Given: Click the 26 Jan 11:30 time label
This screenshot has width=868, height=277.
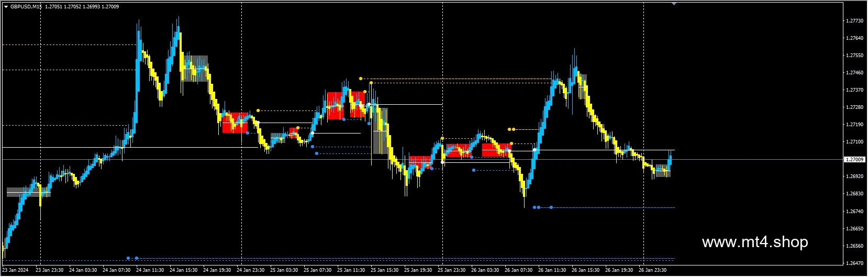Looking at the screenshot, I should 552,271.
